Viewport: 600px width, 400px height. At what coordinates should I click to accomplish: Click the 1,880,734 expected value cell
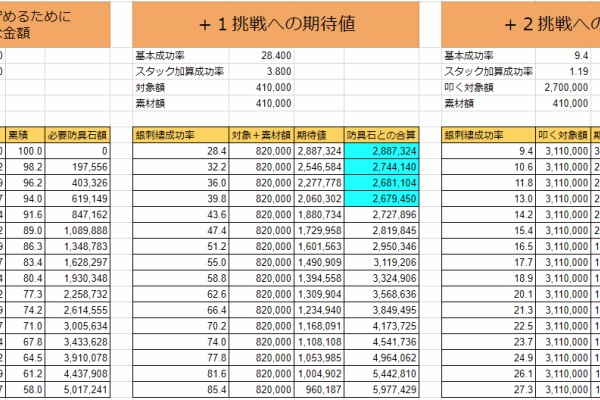pos(321,216)
